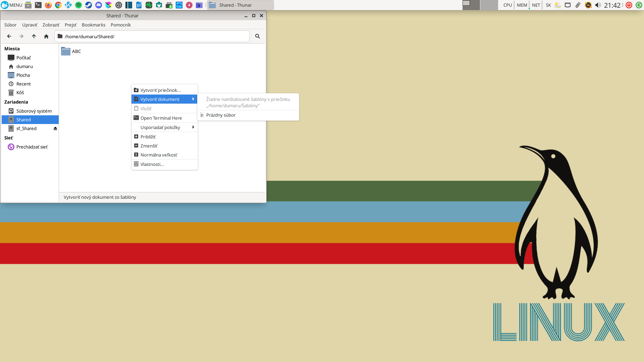This screenshot has width=644, height=362.
Task: Click the volume speaker icon in tray
Action: (598, 5)
